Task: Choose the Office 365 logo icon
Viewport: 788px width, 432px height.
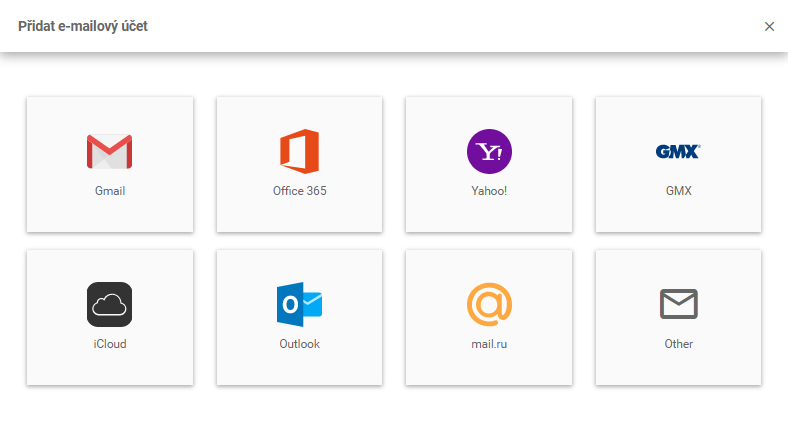Action: point(300,151)
